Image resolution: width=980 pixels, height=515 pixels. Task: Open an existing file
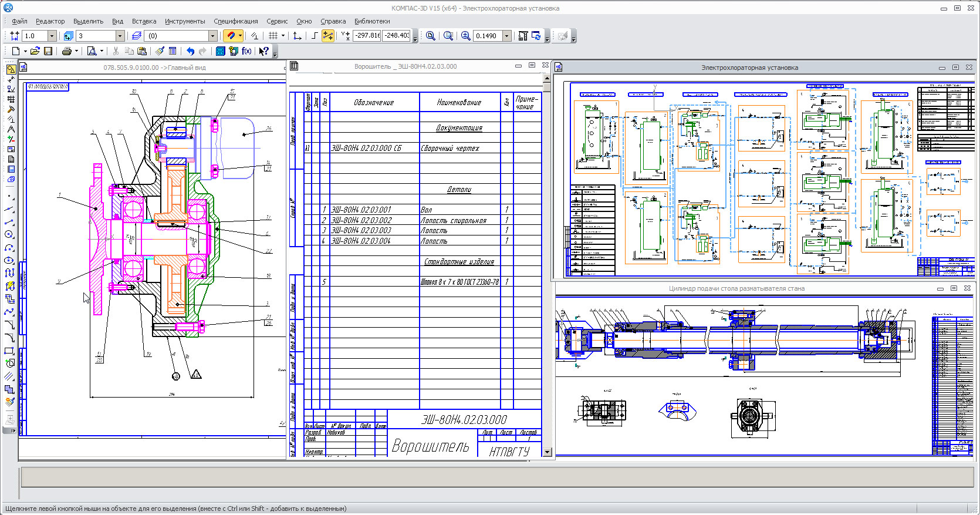pyautogui.click(x=35, y=51)
